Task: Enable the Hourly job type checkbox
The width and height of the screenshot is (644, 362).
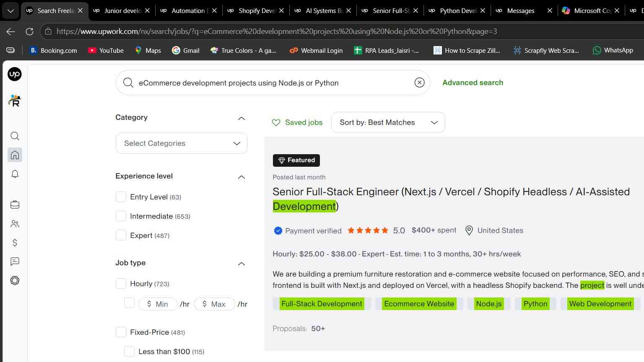Action: 121,284
